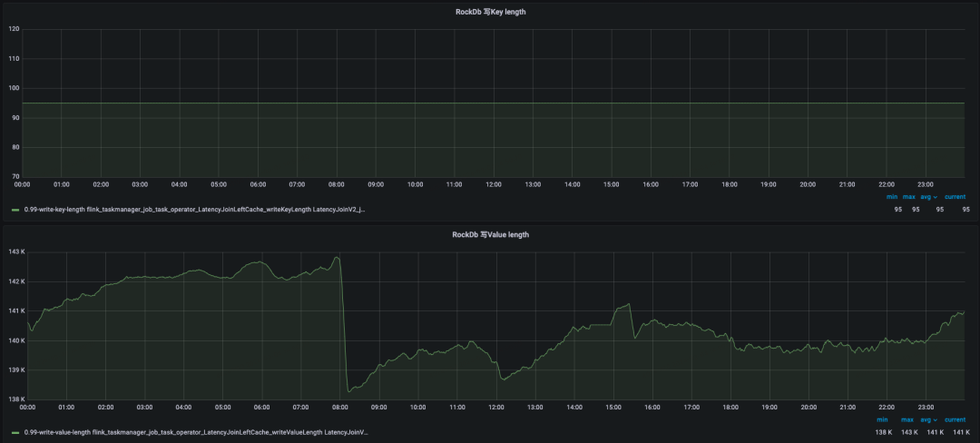Click the 18:00 x-axis tick in Value length chart
Viewport: 980px width, 443px height.
coord(731,407)
